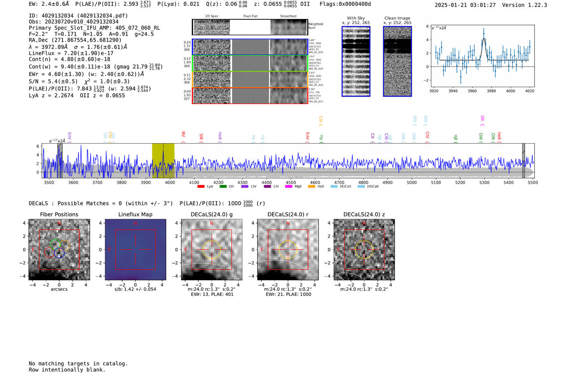The image size is (576, 392).
Task: Click the red fiber circle in Fiber Positions
Action: tap(49, 253)
